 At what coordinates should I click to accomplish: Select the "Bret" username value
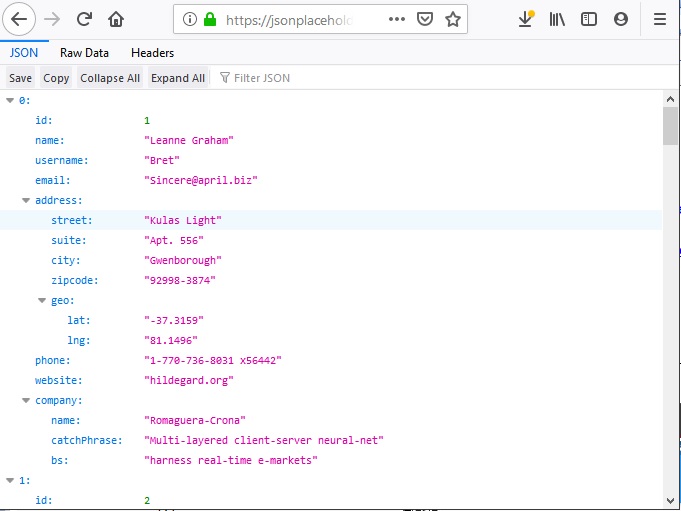(162, 161)
